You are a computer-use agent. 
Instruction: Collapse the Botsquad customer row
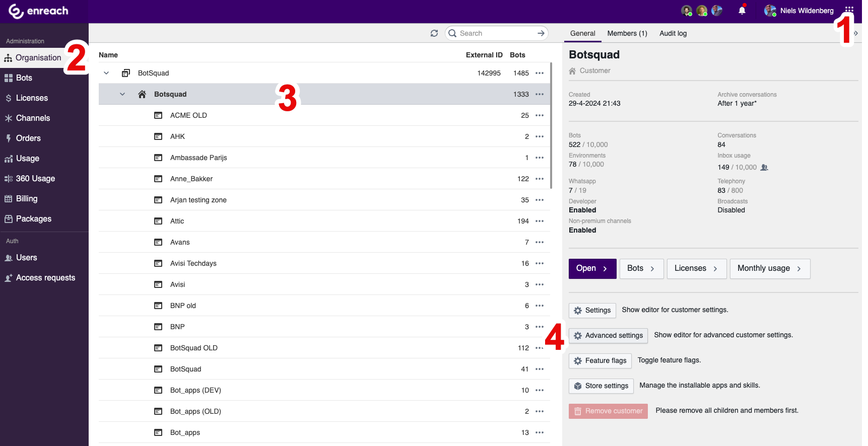122,94
